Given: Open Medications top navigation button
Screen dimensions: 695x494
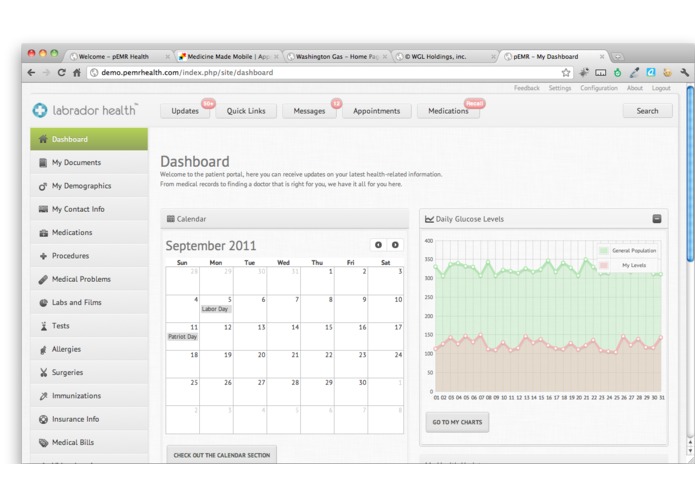Looking at the screenshot, I should pyautogui.click(x=448, y=111).
